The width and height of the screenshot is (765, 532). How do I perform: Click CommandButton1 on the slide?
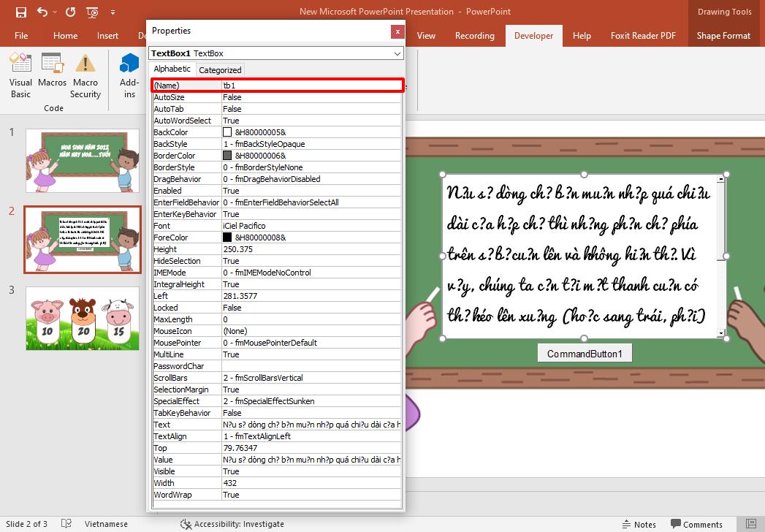click(x=584, y=351)
